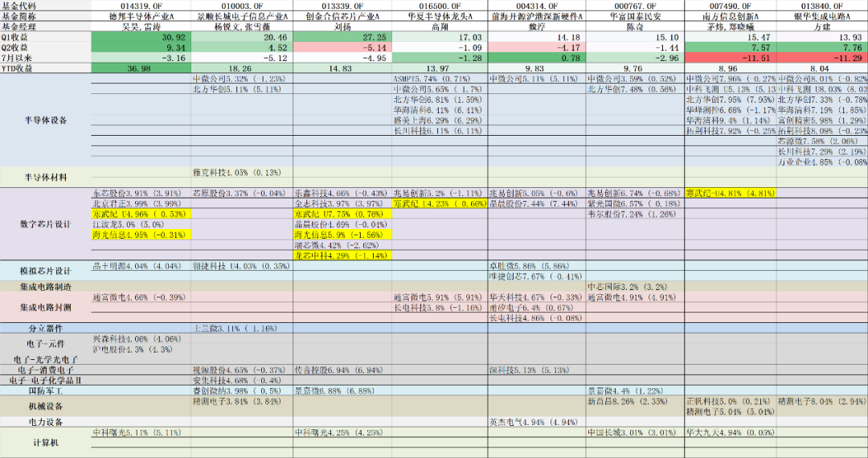
Task: Click highlighted cell 龙芯中科4.29%
Action: (x=342, y=256)
